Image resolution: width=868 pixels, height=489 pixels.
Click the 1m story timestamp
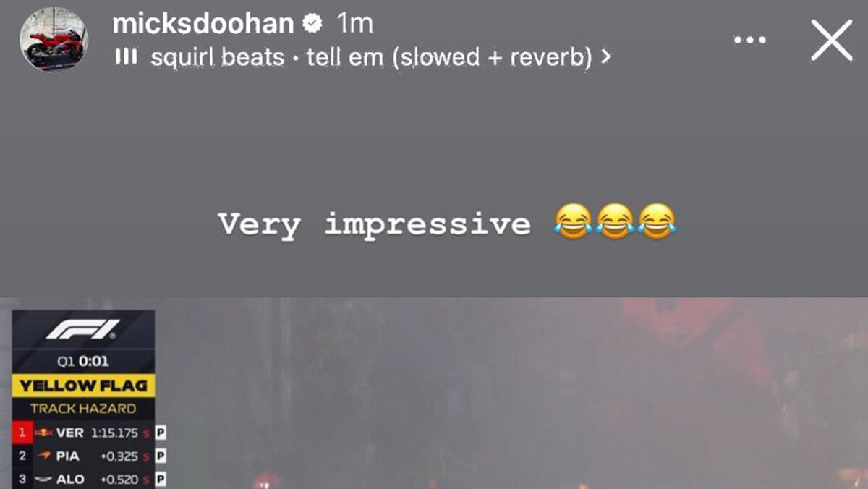point(354,24)
